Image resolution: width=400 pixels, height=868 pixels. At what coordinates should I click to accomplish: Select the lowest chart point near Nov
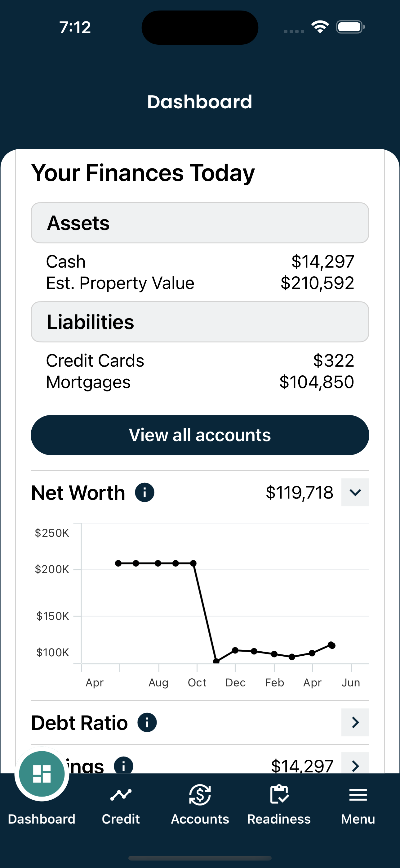coord(216,662)
